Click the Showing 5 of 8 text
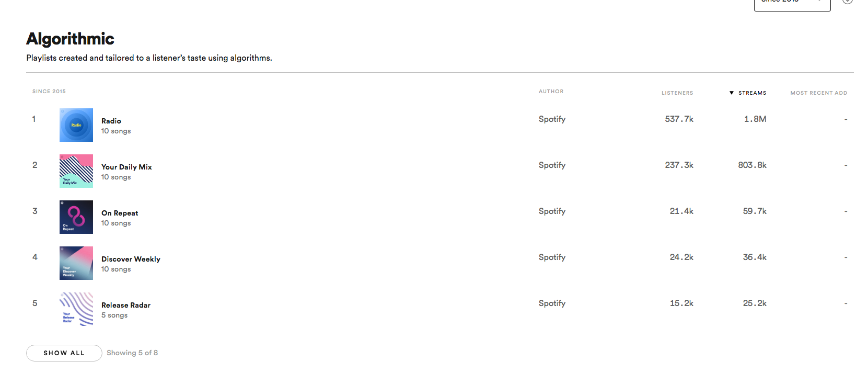868x384 pixels. (x=132, y=353)
